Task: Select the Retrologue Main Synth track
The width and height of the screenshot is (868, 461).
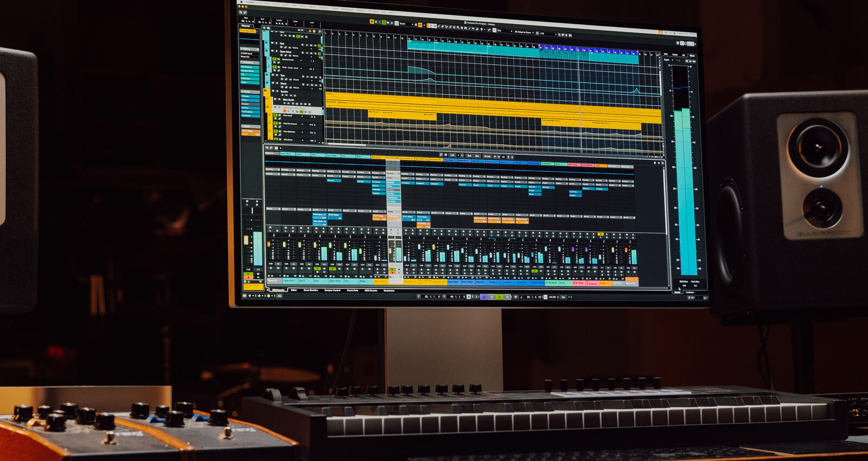Action: [x=297, y=110]
